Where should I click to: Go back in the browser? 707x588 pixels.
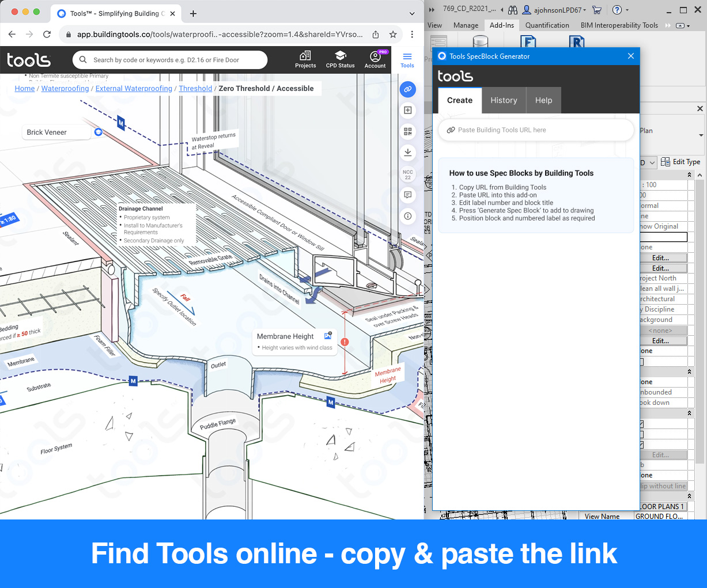click(12, 34)
